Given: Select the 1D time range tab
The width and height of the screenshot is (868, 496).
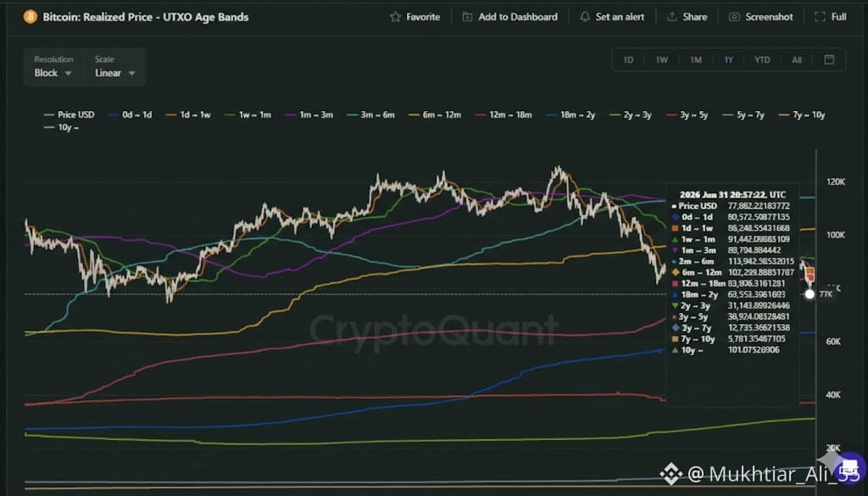Looking at the screenshot, I should click(628, 60).
